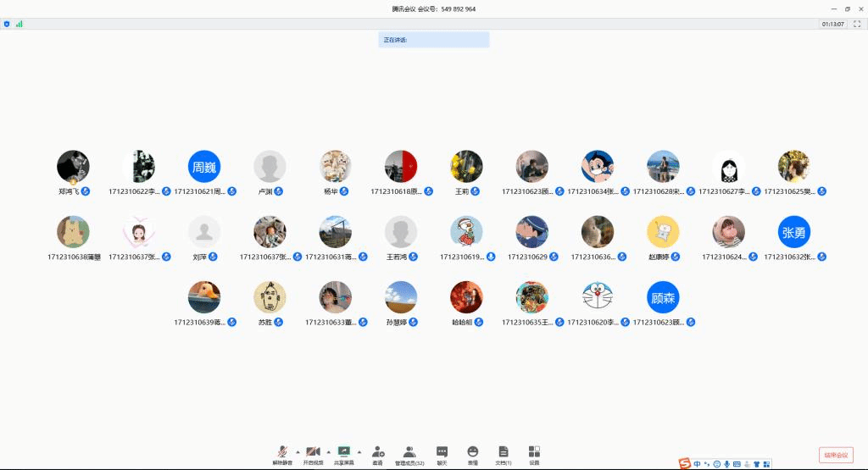Open the 邀请 (Invite) icon
The image size is (868, 470).
(377, 454)
